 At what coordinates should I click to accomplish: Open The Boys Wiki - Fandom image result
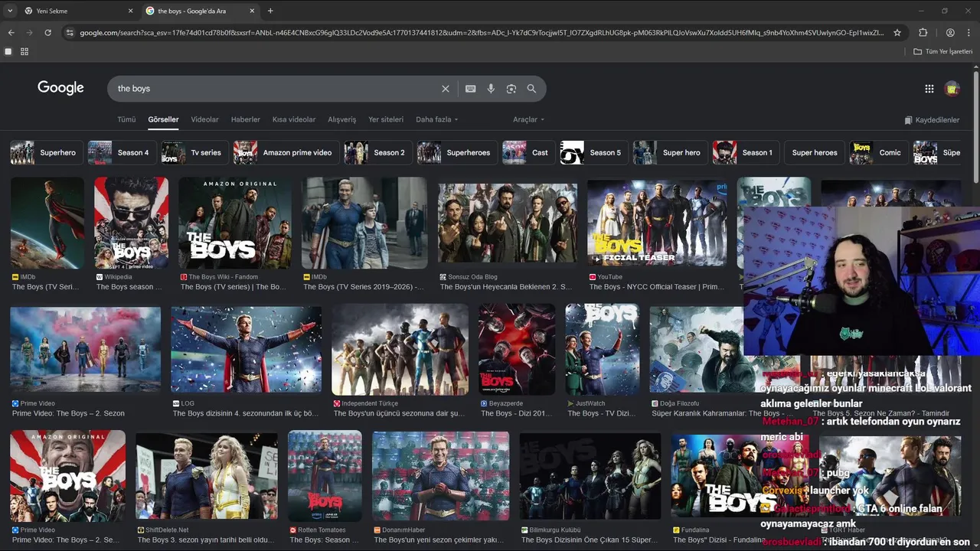235,223
